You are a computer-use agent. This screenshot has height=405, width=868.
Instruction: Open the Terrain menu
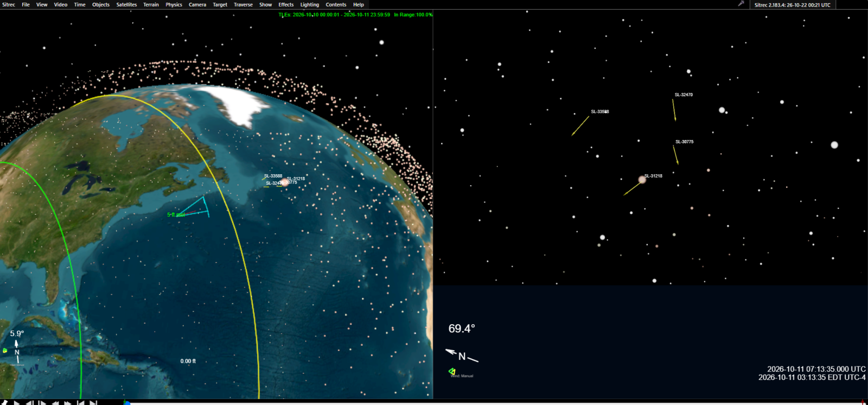click(x=151, y=4)
